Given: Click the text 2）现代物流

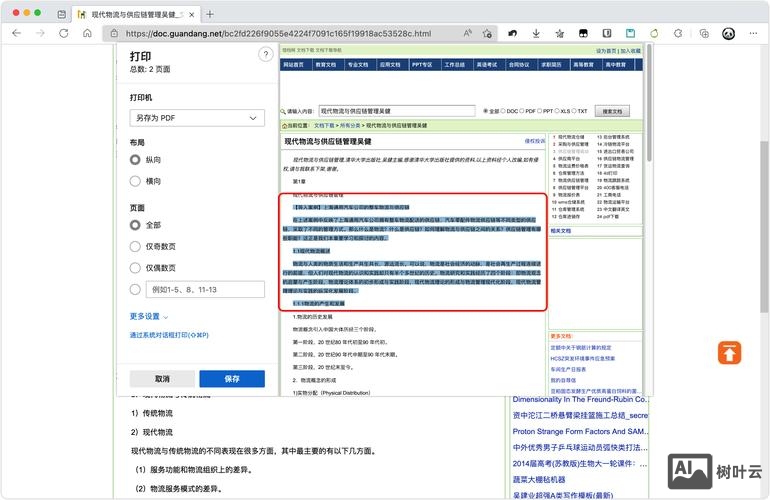Looking at the screenshot, I should (152, 432).
